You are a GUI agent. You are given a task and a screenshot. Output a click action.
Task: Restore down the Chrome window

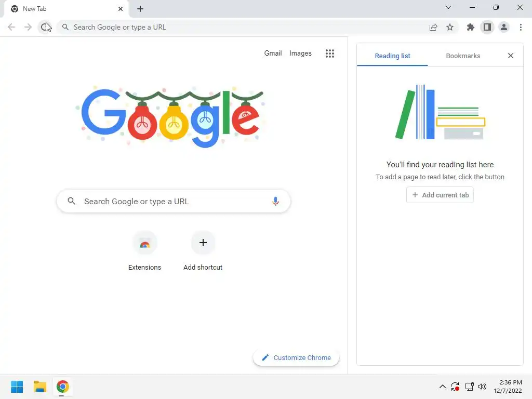pos(496,7)
